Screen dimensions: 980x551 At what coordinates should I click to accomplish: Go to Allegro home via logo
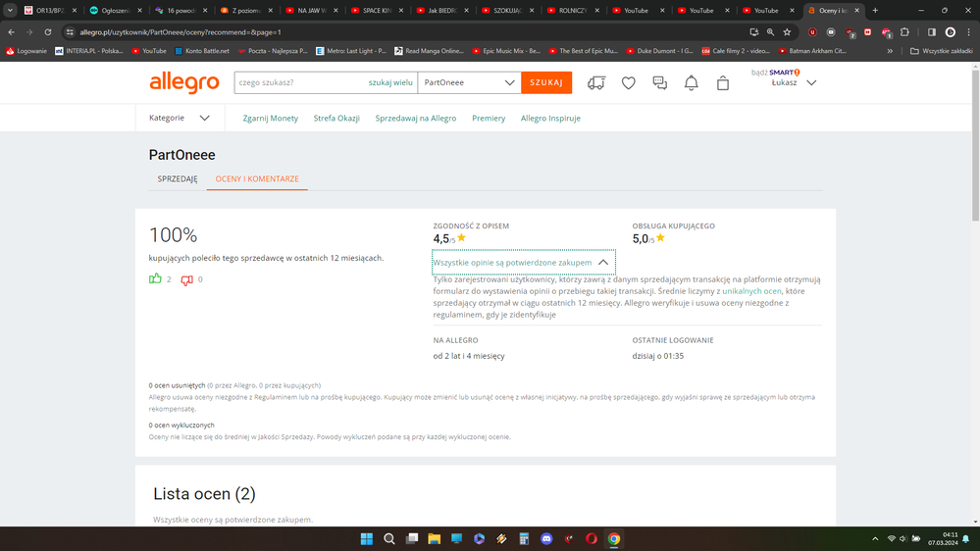pyautogui.click(x=184, y=82)
